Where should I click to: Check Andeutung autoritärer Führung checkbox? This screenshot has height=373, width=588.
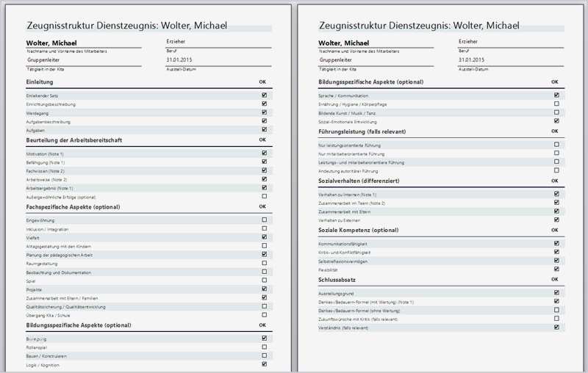click(556, 170)
